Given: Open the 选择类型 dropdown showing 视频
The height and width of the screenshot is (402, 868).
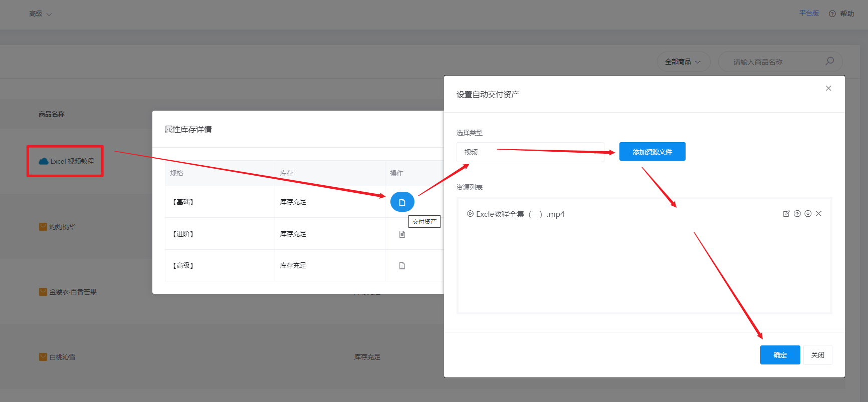Looking at the screenshot, I should pyautogui.click(x=530, y=152).
